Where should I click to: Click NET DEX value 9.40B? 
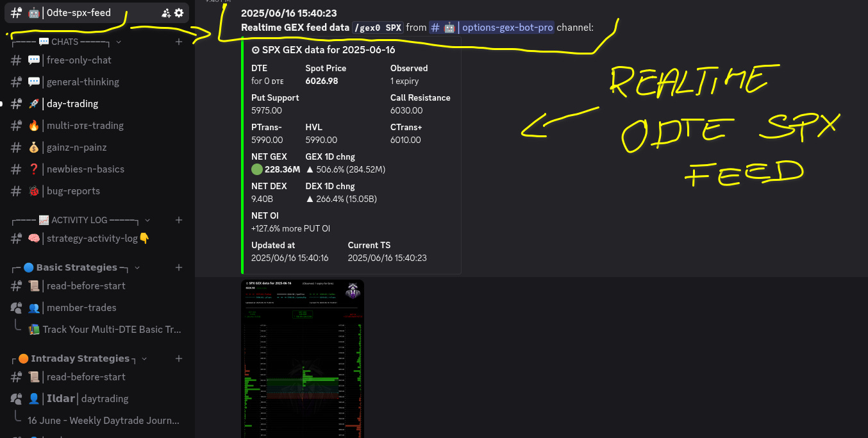[262, 199]
